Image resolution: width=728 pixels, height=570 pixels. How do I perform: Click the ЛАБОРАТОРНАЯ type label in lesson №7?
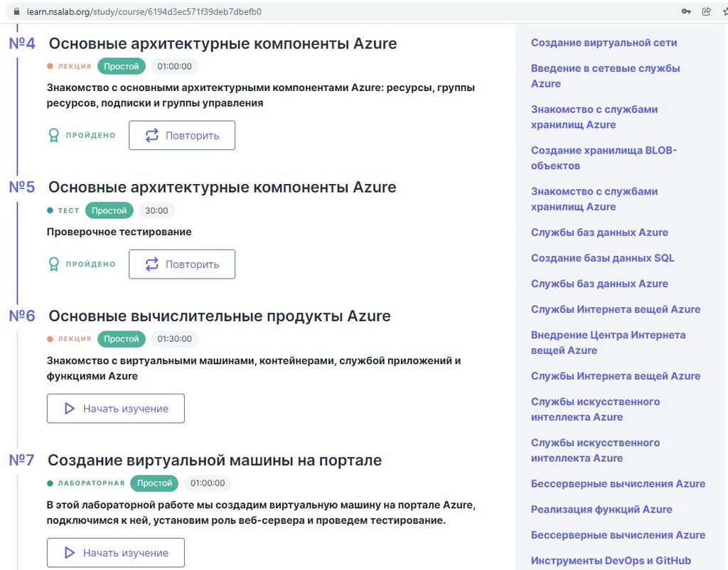[92, 483]
